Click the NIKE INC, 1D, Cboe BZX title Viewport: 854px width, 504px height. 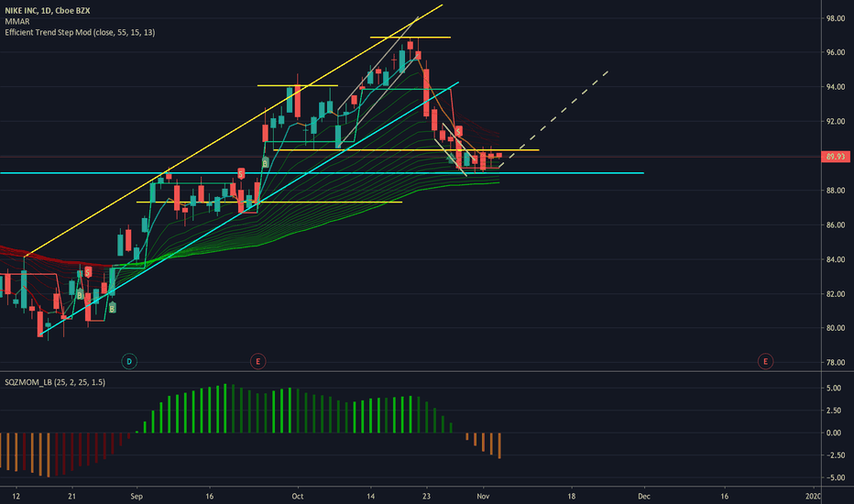click(x=48, y=10)
